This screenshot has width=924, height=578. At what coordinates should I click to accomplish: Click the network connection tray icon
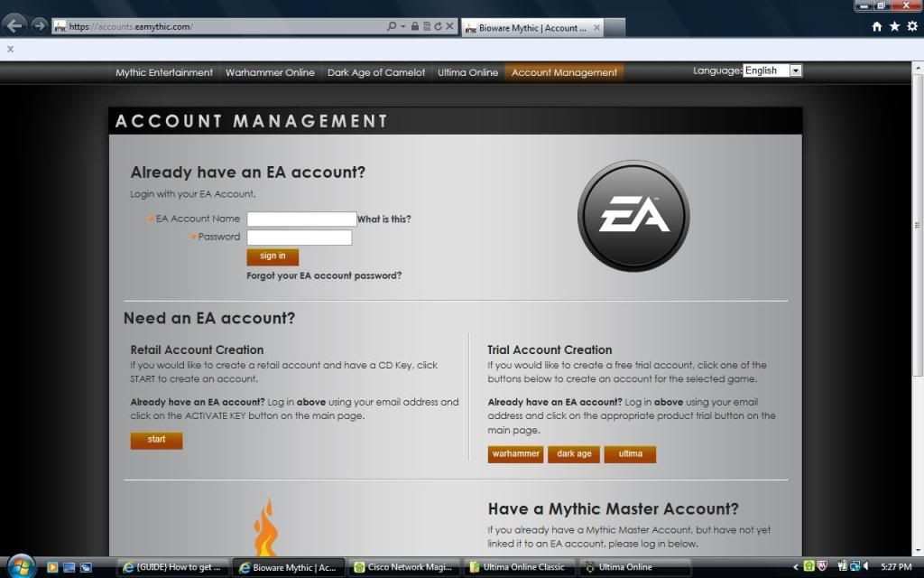855,566
